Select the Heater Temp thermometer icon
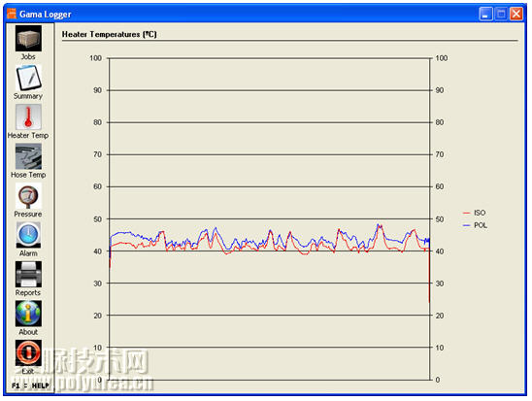This screenshot has width=532, height=401. tap(28, 117)
